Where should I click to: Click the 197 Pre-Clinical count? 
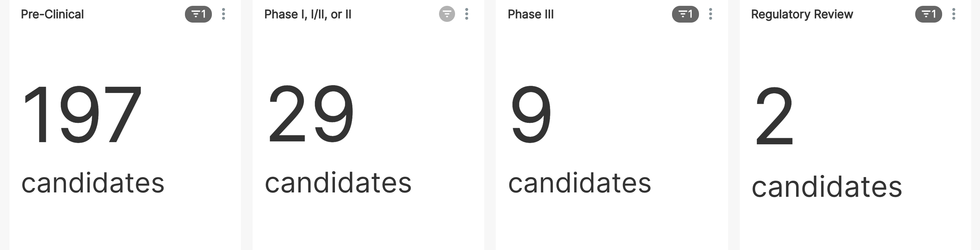(82, 114)
